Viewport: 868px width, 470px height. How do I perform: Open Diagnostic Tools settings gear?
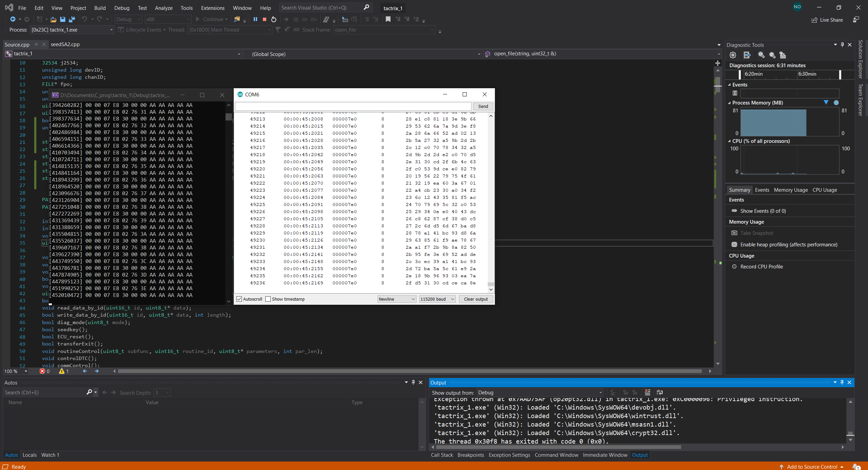click(x=733, y=55)
